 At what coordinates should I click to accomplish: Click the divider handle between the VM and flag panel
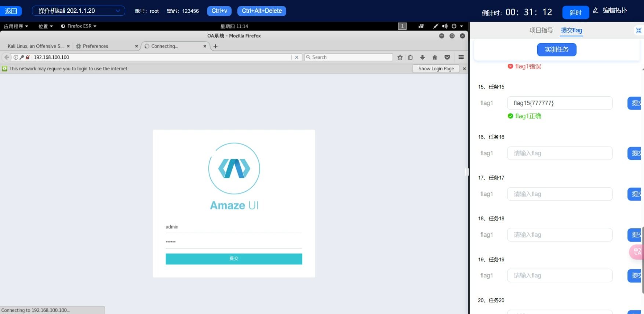[467, 171]
